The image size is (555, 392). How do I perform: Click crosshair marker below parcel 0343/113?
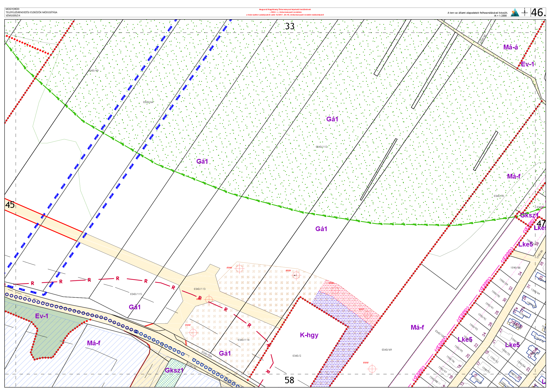[x=209, y=299]
